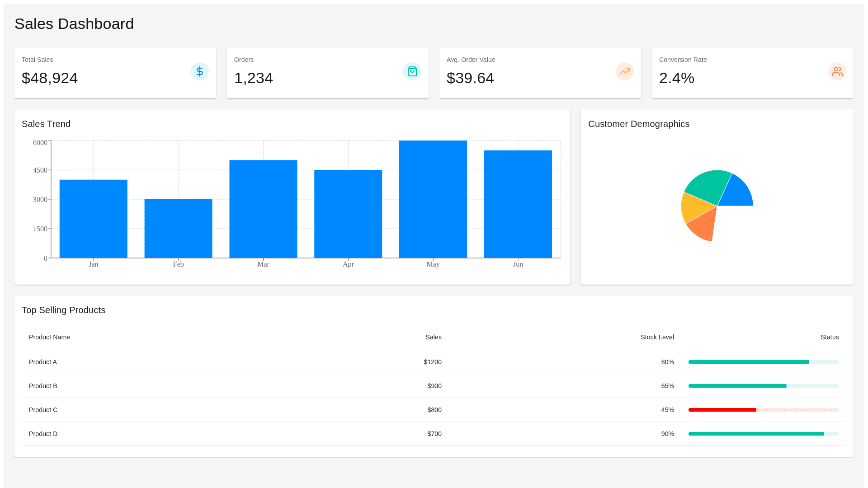Image resolution: width=868 pixels, height=488 pixels.
Task: Click the Jun bar in Sales Trend
Action: [x=518, y=204]
